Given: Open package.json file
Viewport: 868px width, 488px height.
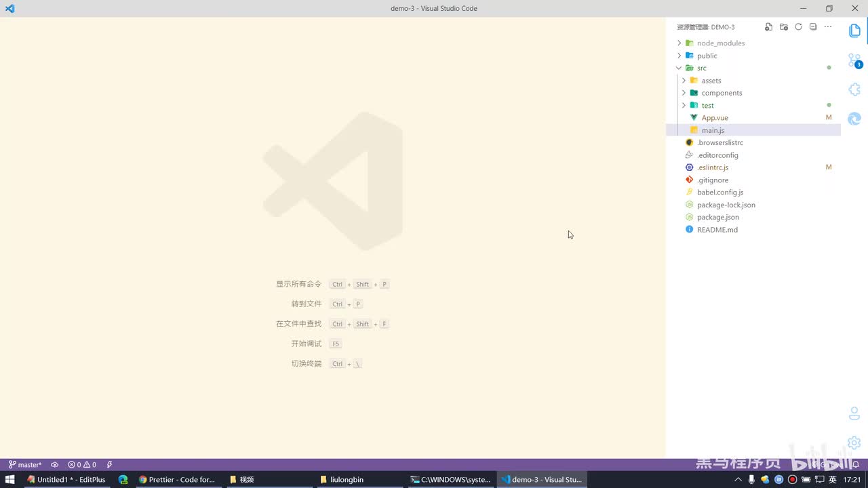Looking at the screenshot, I should (x=753, y=217).
